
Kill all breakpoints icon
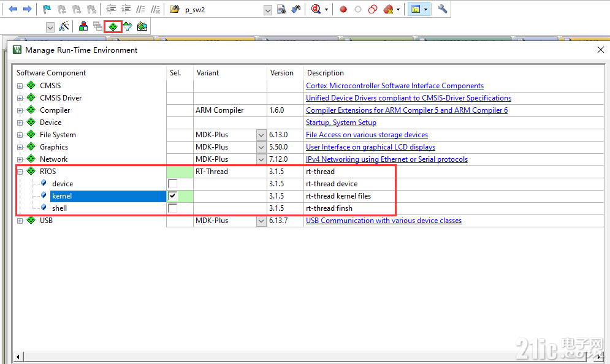[x=388, y=9]
